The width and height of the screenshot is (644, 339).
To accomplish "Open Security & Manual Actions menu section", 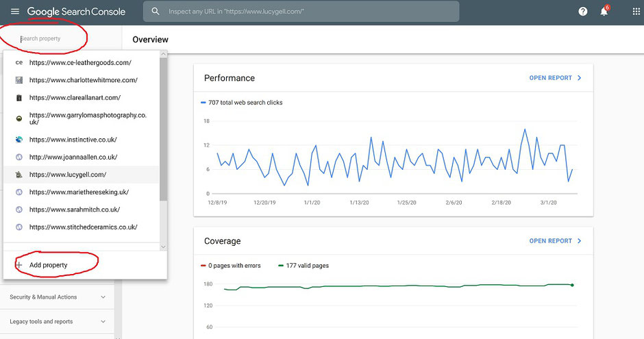I will [x=57, y=297].
